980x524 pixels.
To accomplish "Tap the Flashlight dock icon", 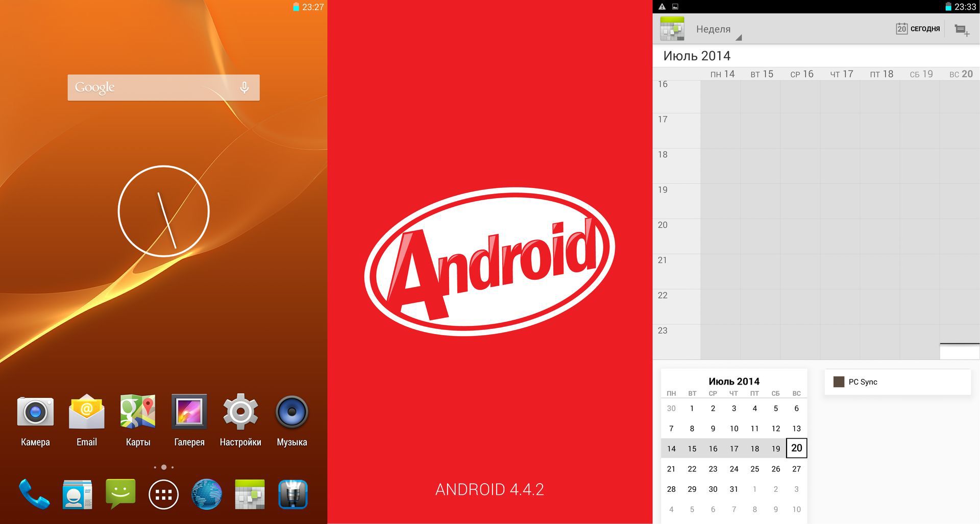I will pyautogui.click(x=293, y=494).
